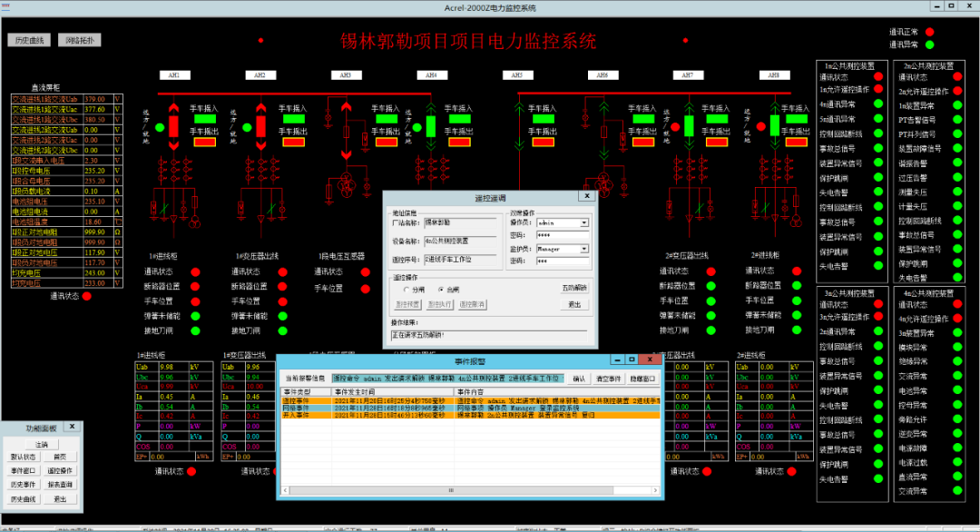Select the 分闸 radio button in remote control dialog

coord(407,289)
